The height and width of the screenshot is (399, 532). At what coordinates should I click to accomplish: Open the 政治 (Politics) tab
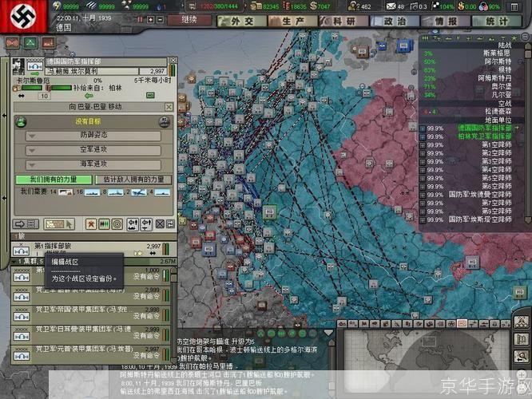coord(395,22)
